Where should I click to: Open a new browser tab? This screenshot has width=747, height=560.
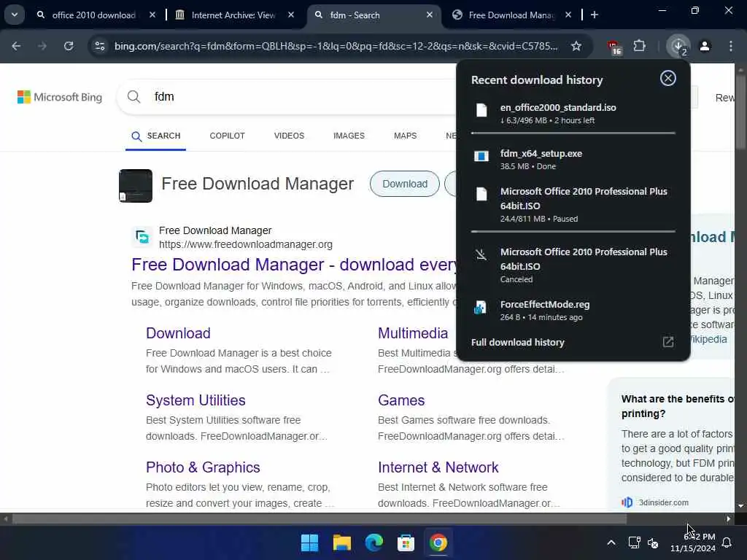point(594,15)
